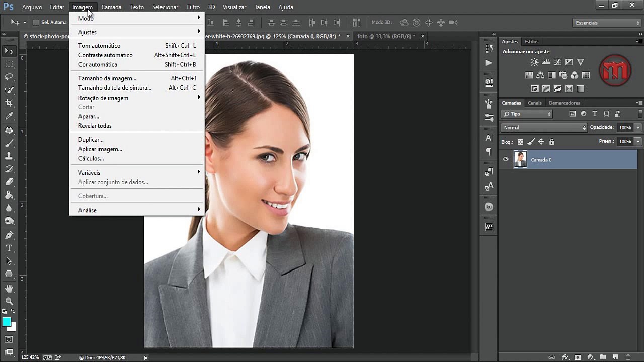
Task: Expand the Modo submenu
Action: (x=137, y=18)
